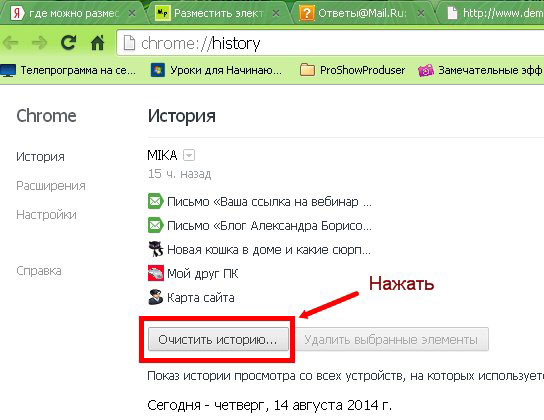Click the monitor icon of Телепрограмма bookmark
This screenshot has height=420, width=544.
click(x=8, y=70)
